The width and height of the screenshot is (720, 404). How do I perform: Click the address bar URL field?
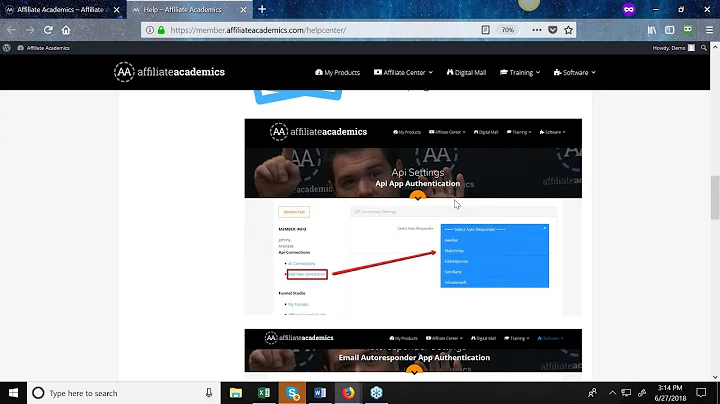pos(321,30)
